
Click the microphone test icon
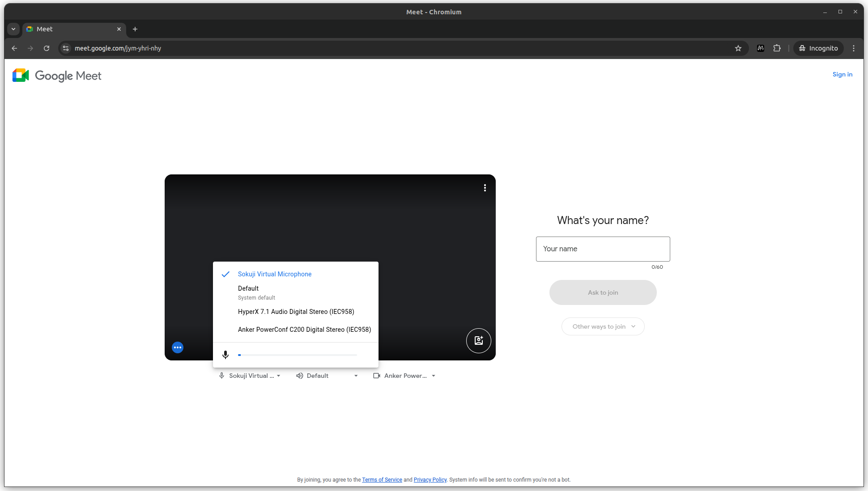226,355
